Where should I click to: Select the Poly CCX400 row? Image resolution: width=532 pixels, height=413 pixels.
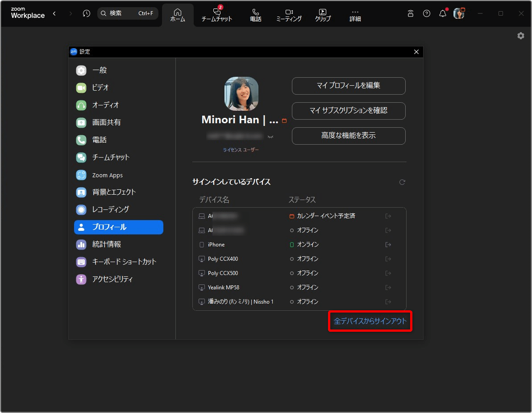(299, 259)
